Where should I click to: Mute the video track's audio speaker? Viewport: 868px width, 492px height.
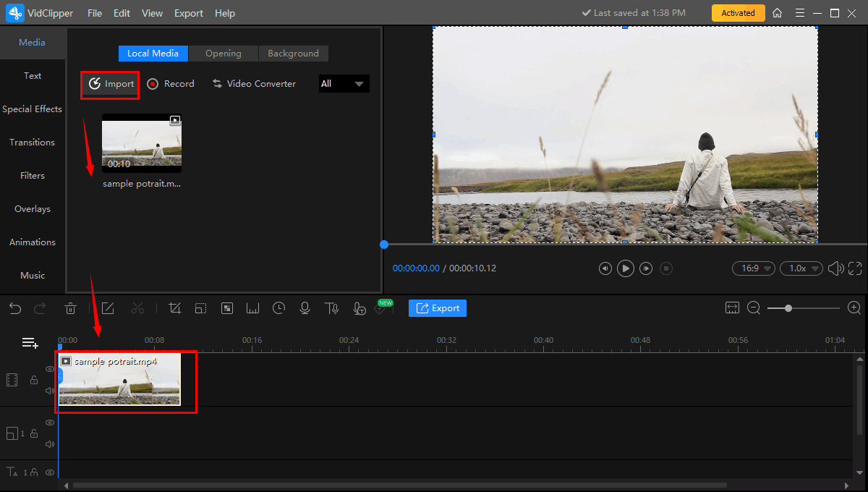pos(50,391)
